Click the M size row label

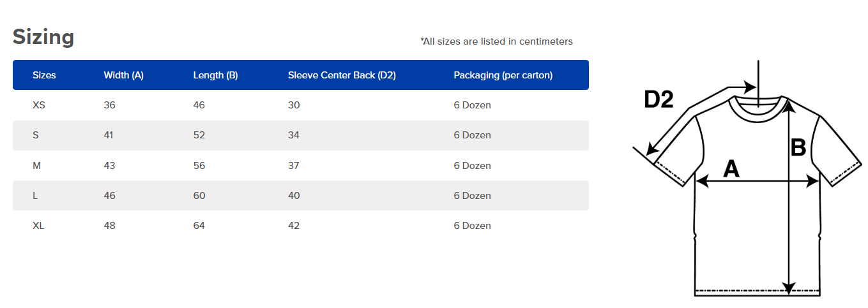click(x=36, y=166)
